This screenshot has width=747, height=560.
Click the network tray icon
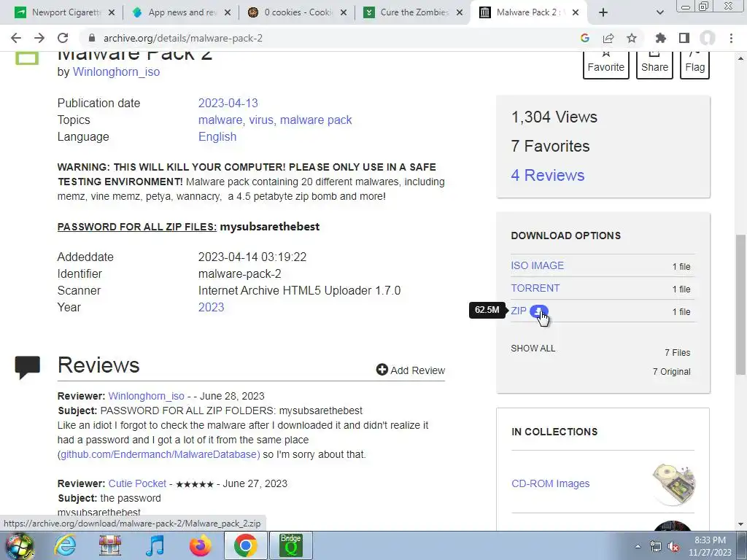tap(656, 546)
